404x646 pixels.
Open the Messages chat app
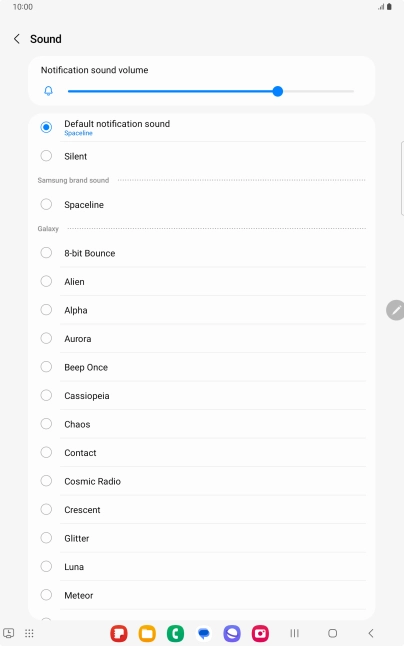pyautogui.click(x=204, y=633)
